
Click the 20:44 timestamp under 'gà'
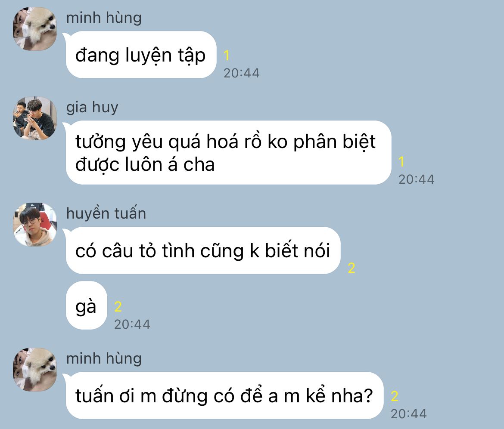(132, 324)
